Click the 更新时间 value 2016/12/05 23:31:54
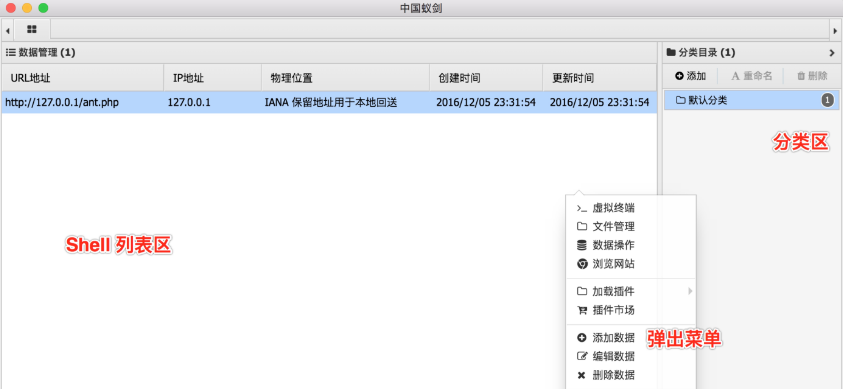Screen dimensions: 843x389 599,103
